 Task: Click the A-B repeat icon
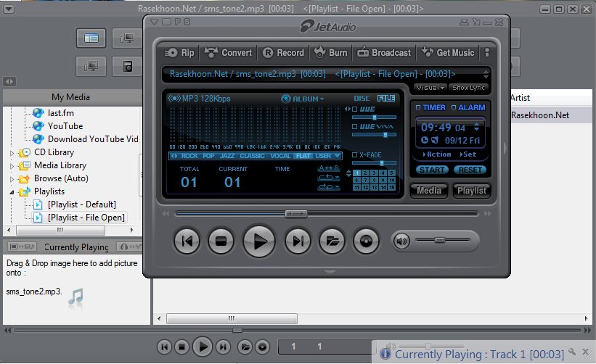328,168
